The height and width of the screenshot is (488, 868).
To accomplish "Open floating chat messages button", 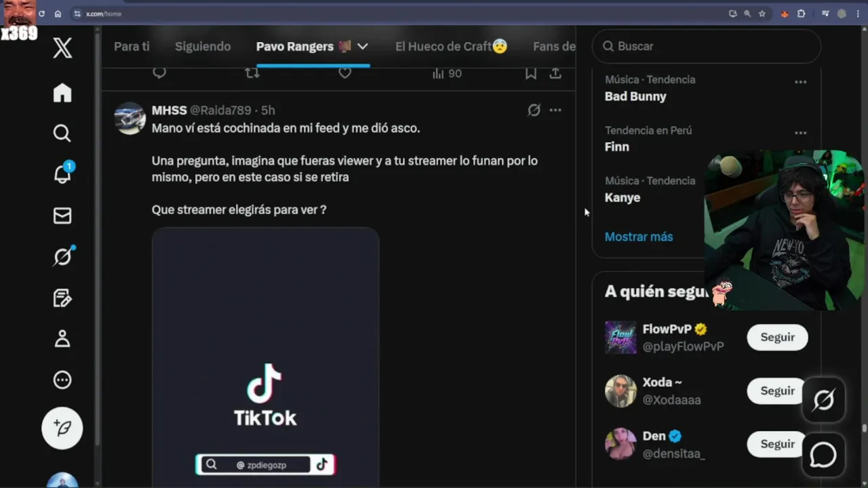I will (823, 455).
